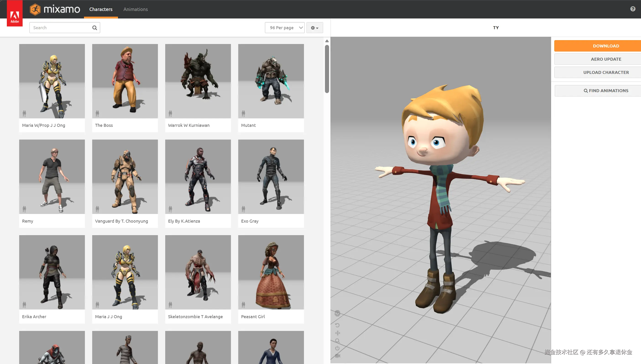Select the rotate camera icon in viewport

(x=337, y=325)
